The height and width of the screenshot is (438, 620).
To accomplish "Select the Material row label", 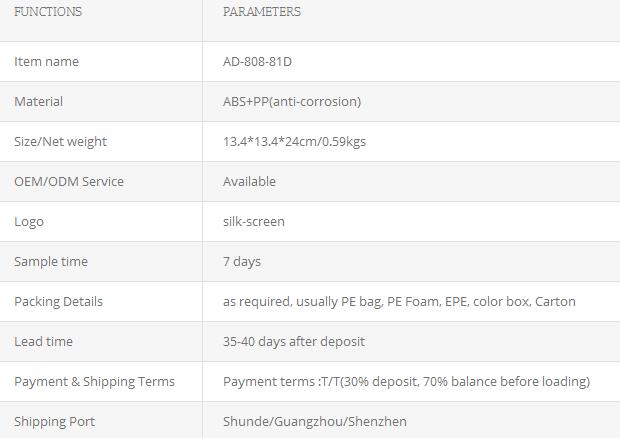I will (x=38, y=102).
